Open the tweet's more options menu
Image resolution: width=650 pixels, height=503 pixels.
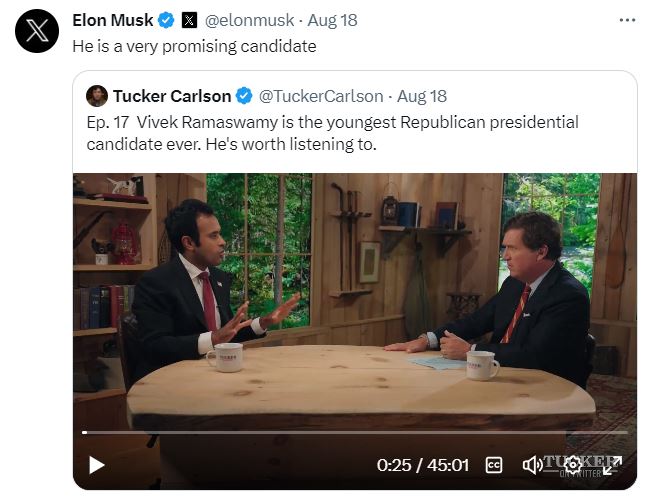[627, 20]
